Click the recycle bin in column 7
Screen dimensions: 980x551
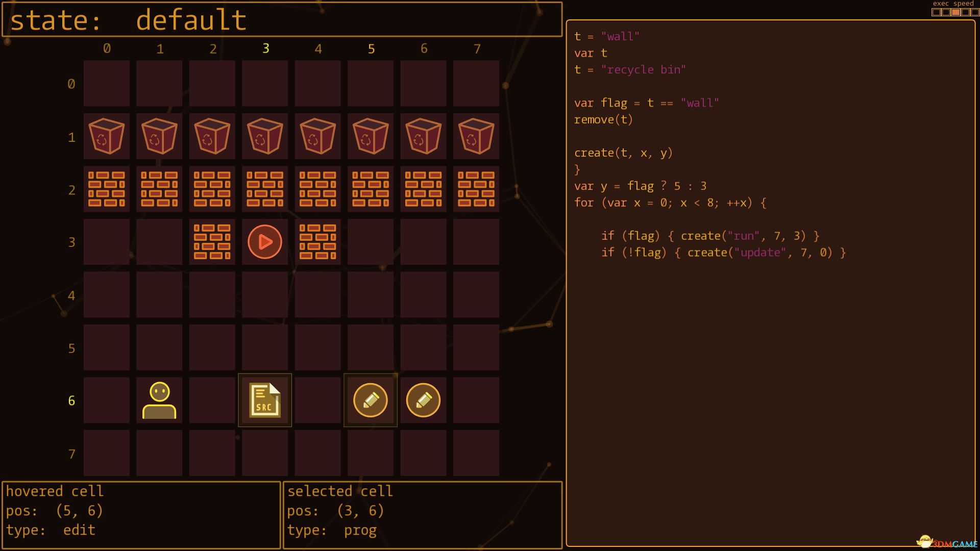[x=476, y=136]
